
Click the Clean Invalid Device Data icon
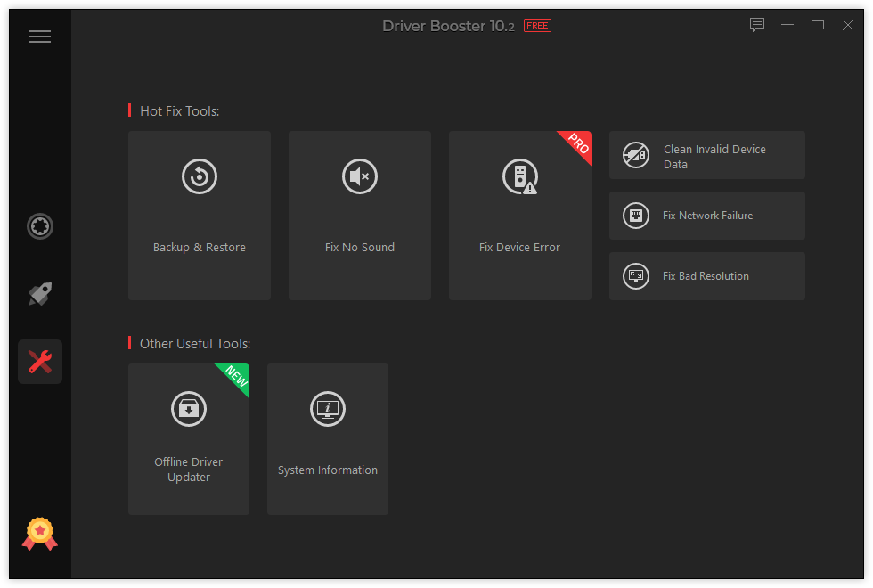[x=636, y=155]
